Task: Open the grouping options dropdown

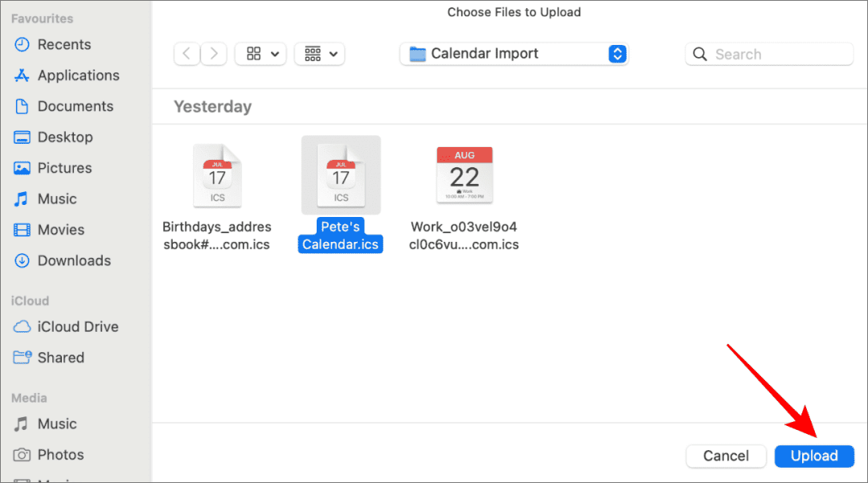Action: click(320, 54)
